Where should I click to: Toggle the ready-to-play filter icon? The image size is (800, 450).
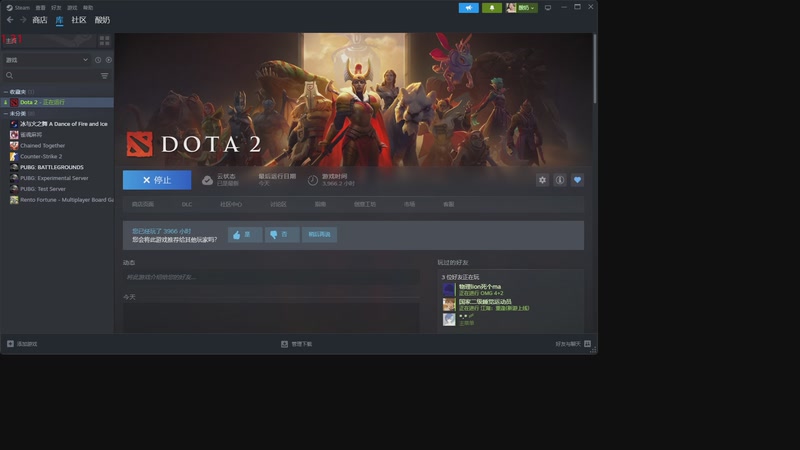[109, 60]
